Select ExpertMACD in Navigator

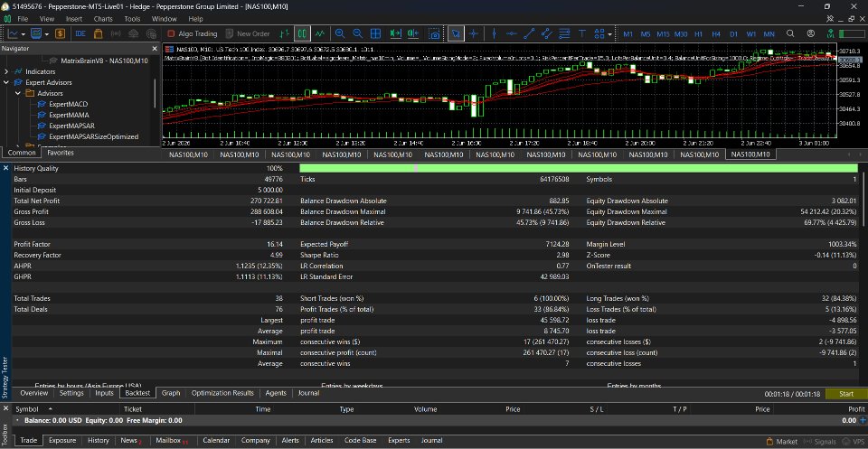68,104
